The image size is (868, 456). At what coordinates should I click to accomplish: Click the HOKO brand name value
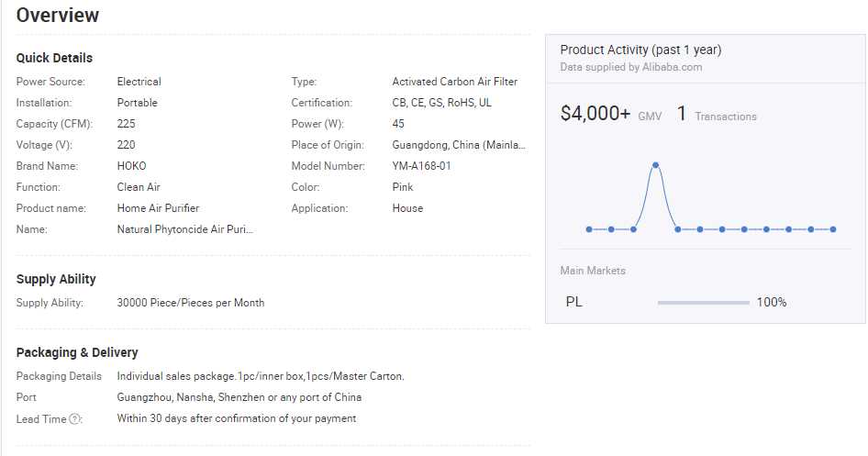pyautogui.click(x=131, y=166)
